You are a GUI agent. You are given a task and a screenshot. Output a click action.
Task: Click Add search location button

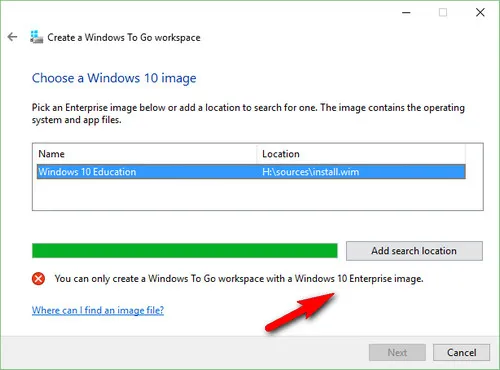(x=414, y=251)
